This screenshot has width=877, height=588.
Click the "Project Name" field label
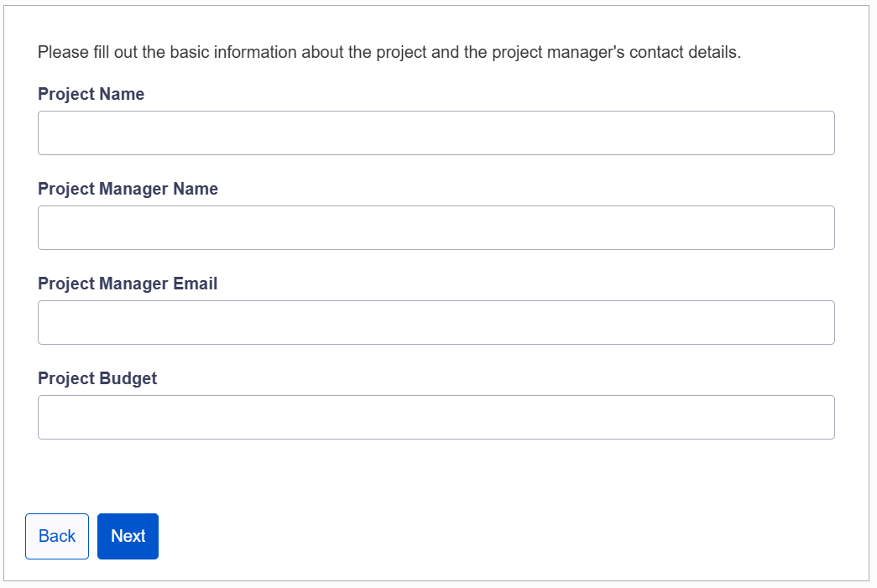[91, 94]
